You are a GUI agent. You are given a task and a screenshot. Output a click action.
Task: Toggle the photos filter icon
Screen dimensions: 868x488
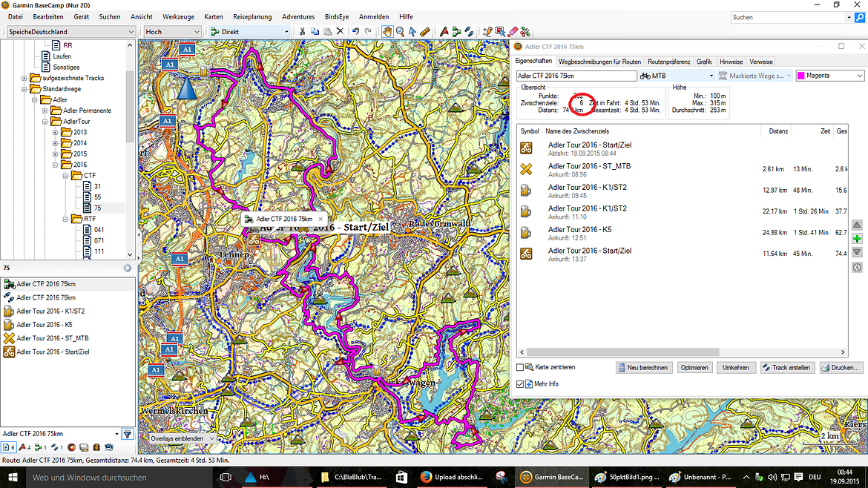[84, 447]
